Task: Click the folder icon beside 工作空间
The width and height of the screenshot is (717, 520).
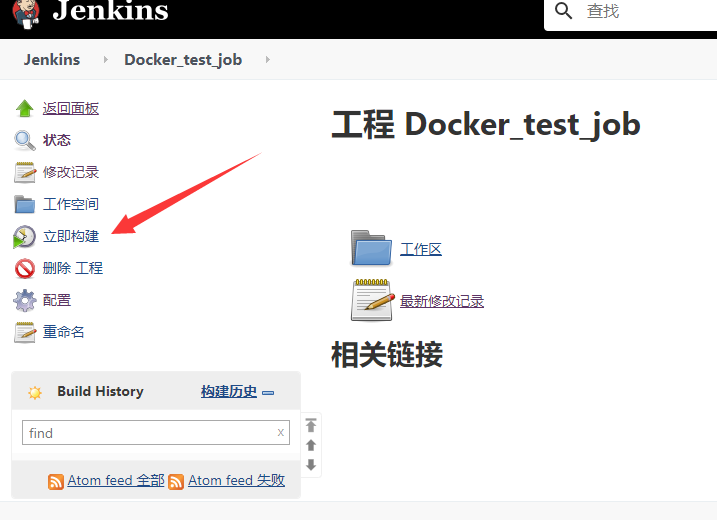Action: click(x=25, y=204)
